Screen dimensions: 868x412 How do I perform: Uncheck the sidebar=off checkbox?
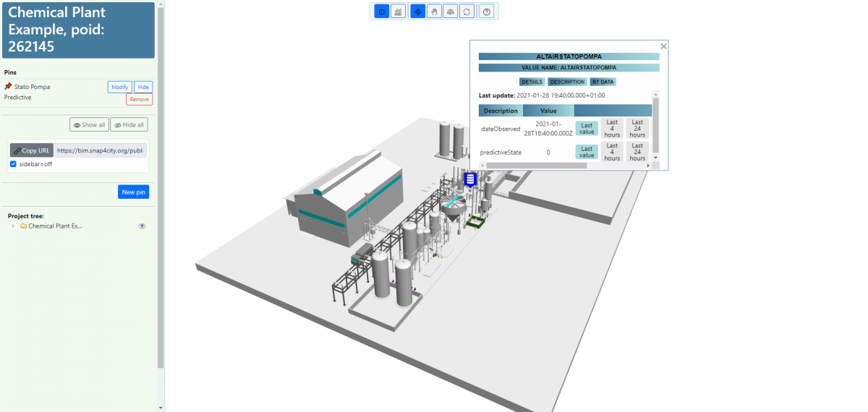click(13, 164)
